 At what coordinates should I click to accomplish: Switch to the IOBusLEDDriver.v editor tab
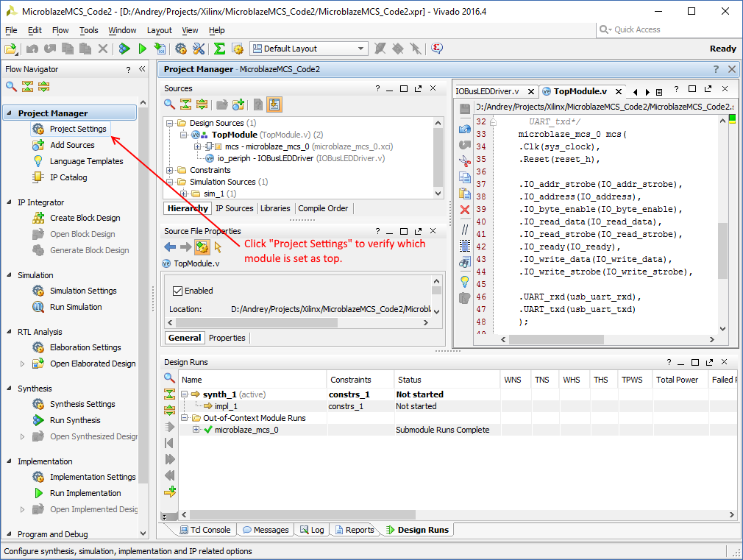[x=488, y=91]
